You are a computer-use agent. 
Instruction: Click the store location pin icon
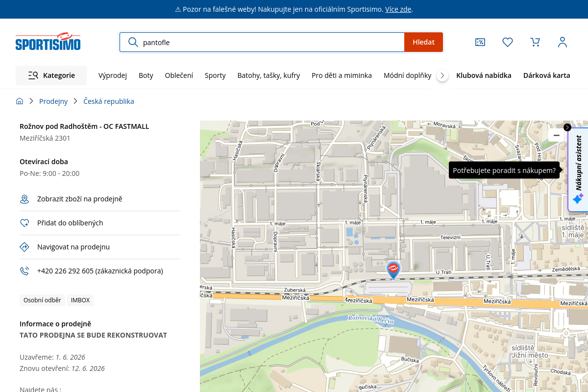pyautogui.click(x=24, y=199)
